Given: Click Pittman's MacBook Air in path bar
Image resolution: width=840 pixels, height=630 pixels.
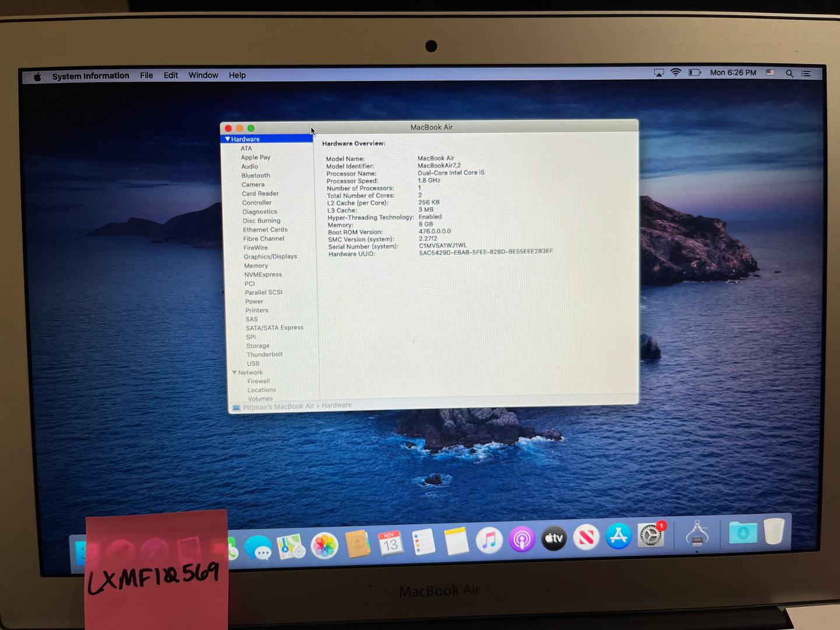Looking at the screenshot, I should tap(278, 407).
